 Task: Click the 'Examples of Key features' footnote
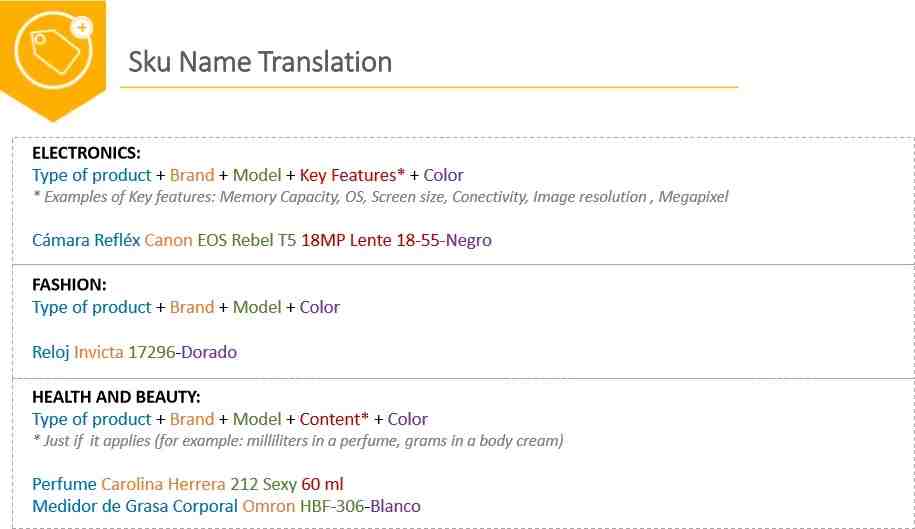pyautogui.click(x=380, y=197)
